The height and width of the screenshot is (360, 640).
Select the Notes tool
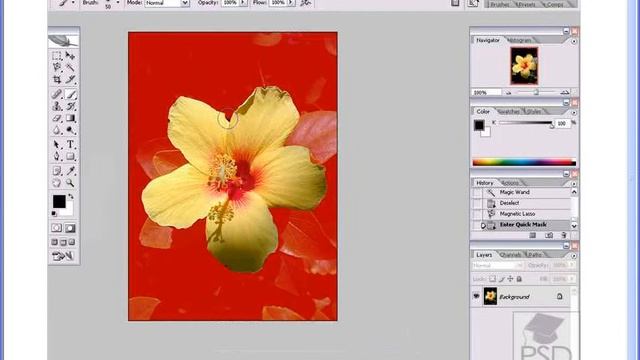57,171
